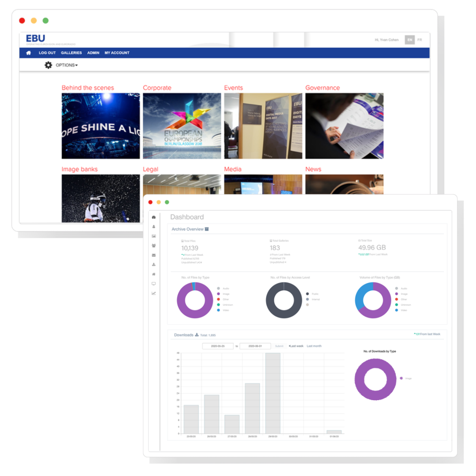Click the home icon in the EBU navigation bar
Image resolution: width=476 pixels, height=476 pixels.
point(29,53)
